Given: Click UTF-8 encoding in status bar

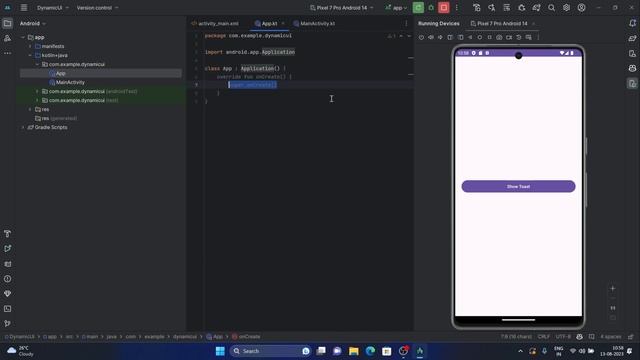Looking at the screenshot, I should 563,337.
